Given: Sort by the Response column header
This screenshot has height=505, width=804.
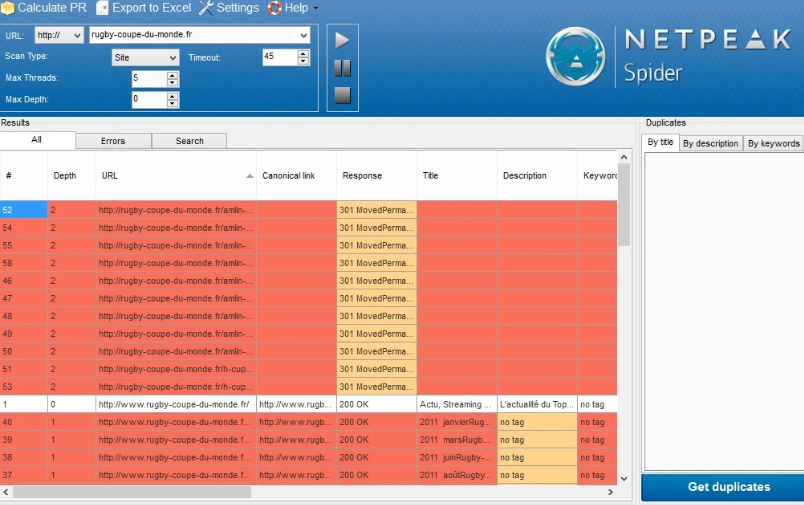Looking at the screenshot, I should 376,175.
